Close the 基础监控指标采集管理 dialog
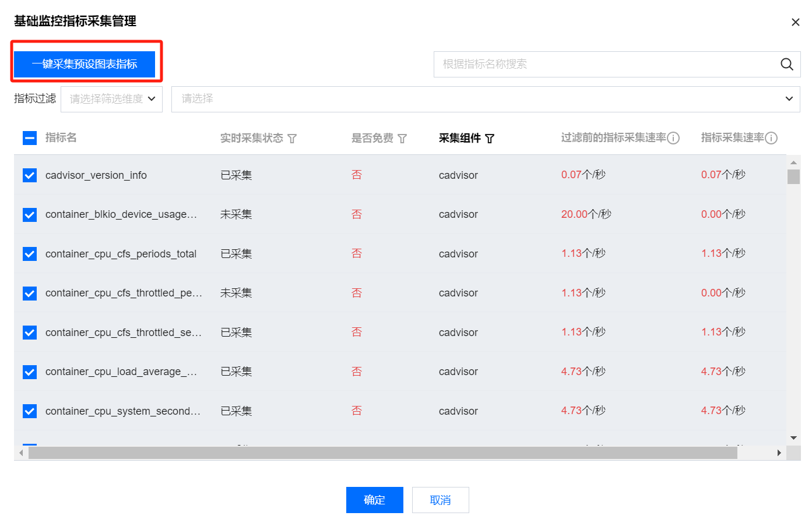The image size is (812, 530). [x=795, y=22]
